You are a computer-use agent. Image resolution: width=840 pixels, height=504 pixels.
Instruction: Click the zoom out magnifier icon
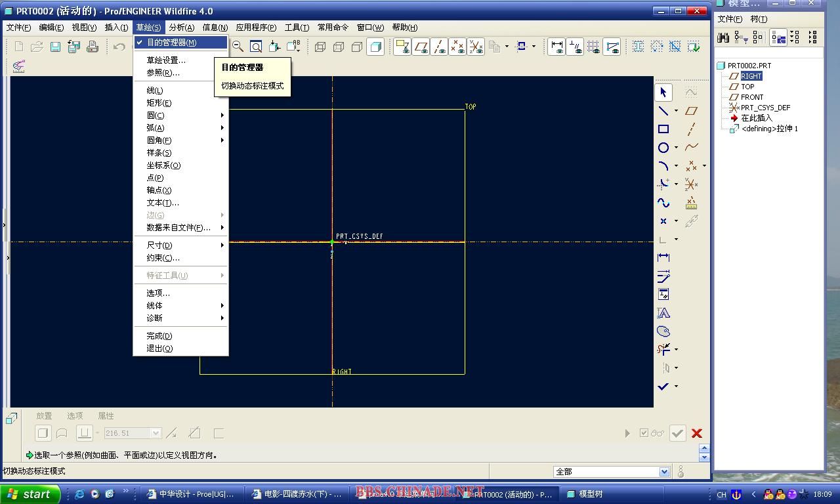(238, 47)
